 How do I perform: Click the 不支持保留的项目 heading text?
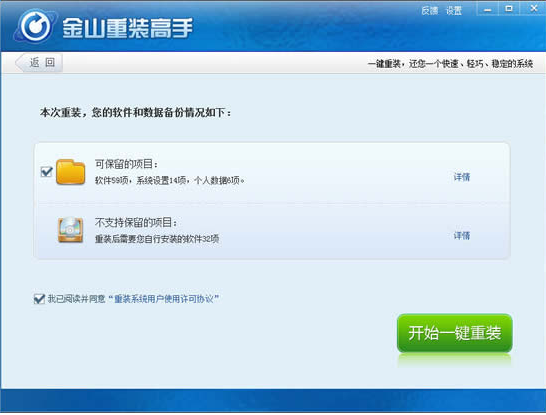point(136,222)
